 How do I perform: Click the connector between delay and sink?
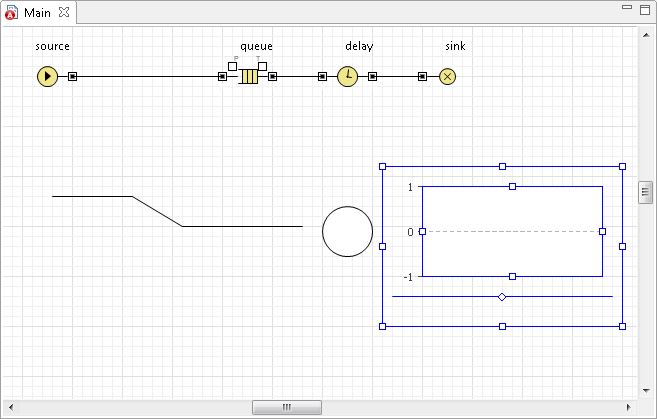point(397,77)
